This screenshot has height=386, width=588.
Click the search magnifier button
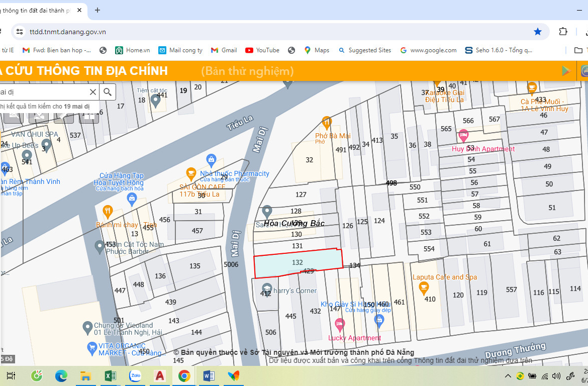(108, 92)
